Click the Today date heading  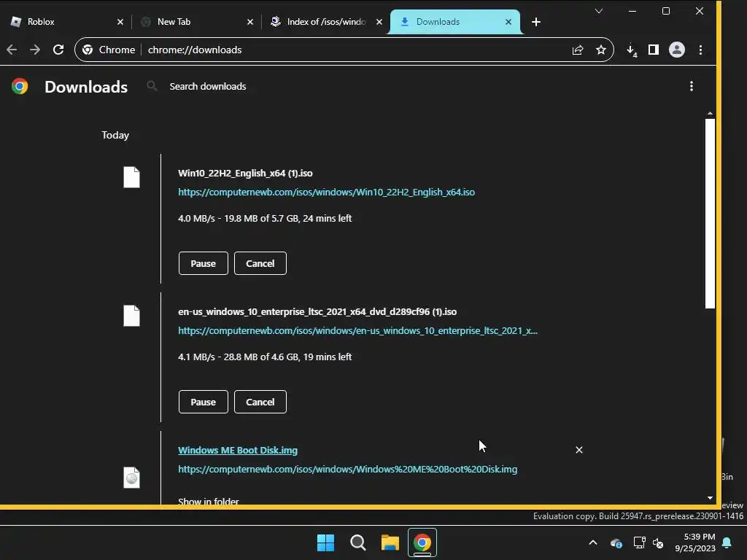coord(115,135)
